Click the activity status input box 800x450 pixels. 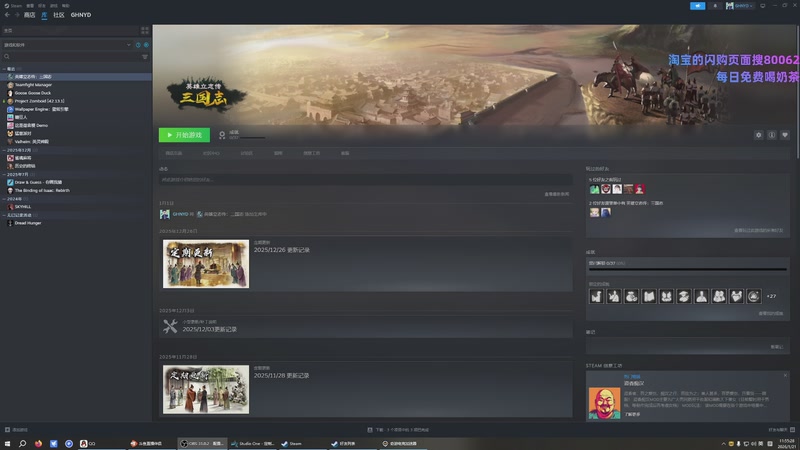(365, 180)
